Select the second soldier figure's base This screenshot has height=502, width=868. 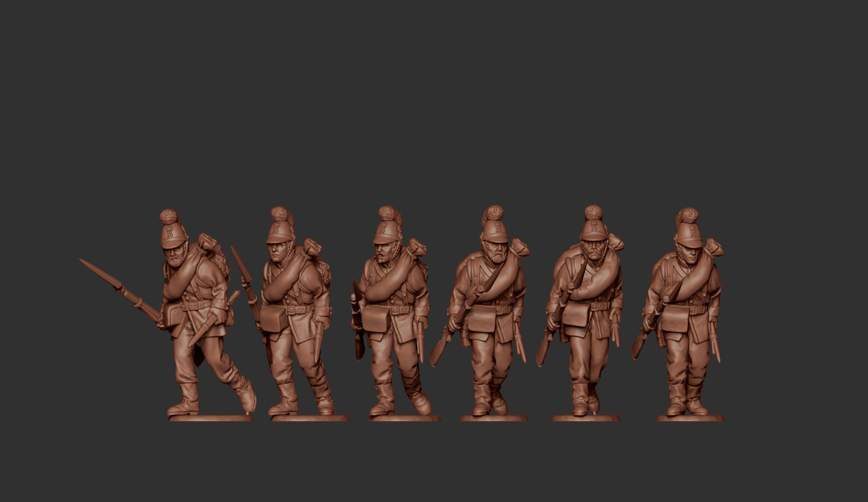click(x=309, y=418)
